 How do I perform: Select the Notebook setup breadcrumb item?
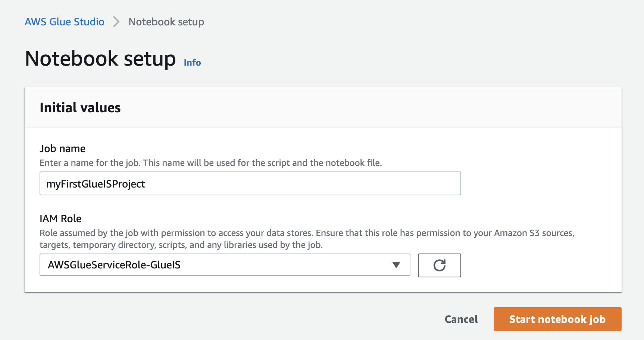166,22
